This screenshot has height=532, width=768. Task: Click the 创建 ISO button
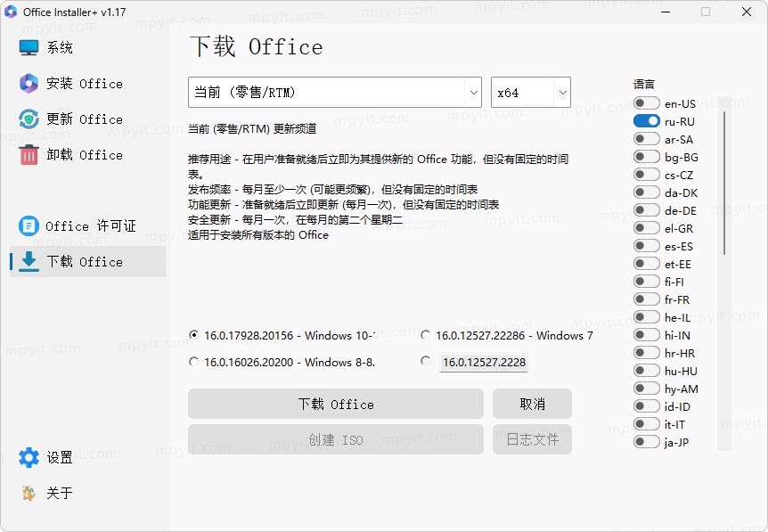(x=336, y=439)
